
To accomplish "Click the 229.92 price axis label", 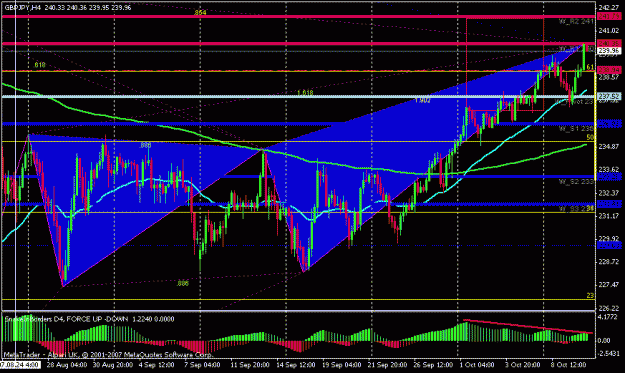I will [x=609, y=239].
